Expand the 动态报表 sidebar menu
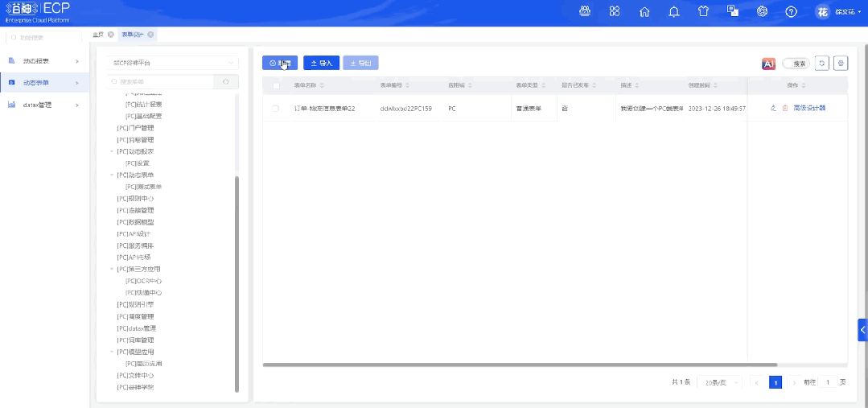Screen dimensions: 868x408 coord(77,60)
